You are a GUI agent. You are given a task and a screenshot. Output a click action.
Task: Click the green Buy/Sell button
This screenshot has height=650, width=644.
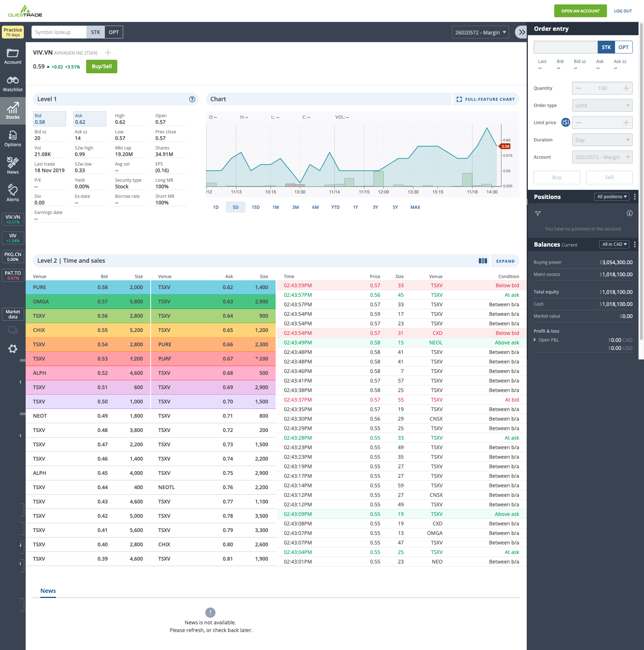102,67
